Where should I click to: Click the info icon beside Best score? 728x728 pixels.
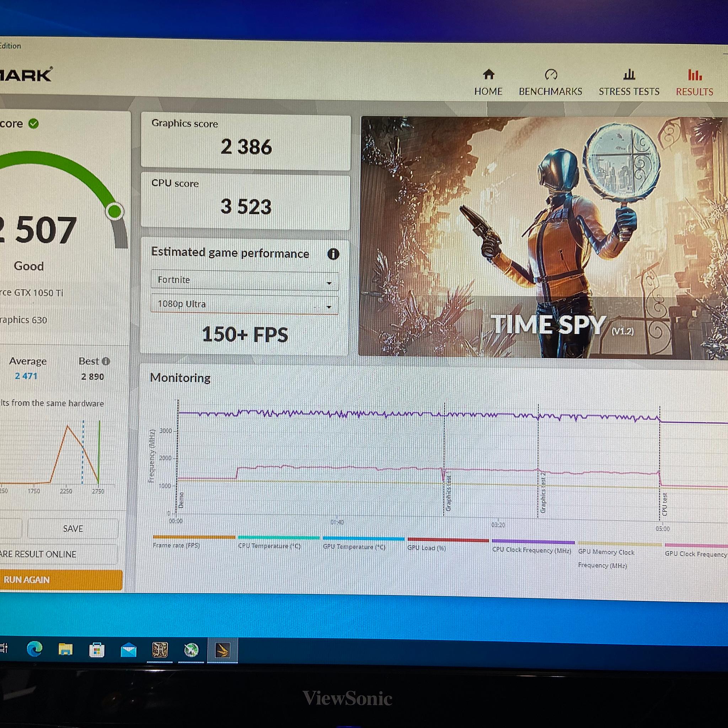click(x=106, y=361)
